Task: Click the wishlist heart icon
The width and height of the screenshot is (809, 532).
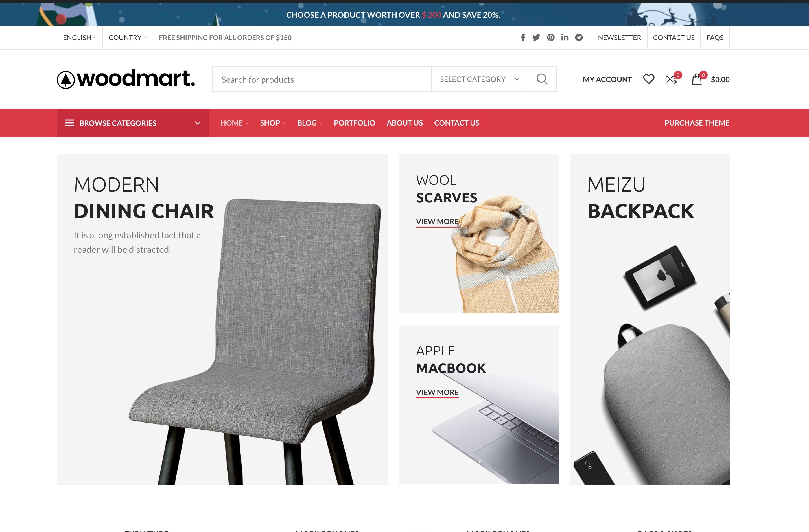Action: (x=649, y=79)
